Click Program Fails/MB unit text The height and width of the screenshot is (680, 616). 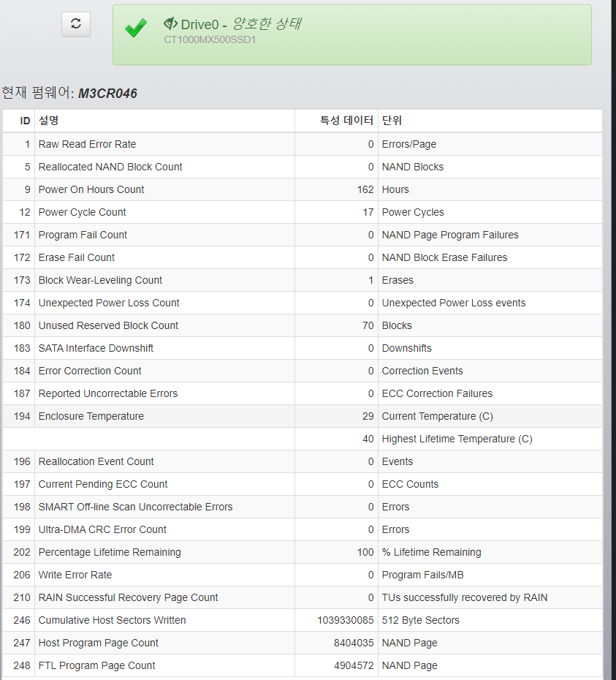click(422, 575)
